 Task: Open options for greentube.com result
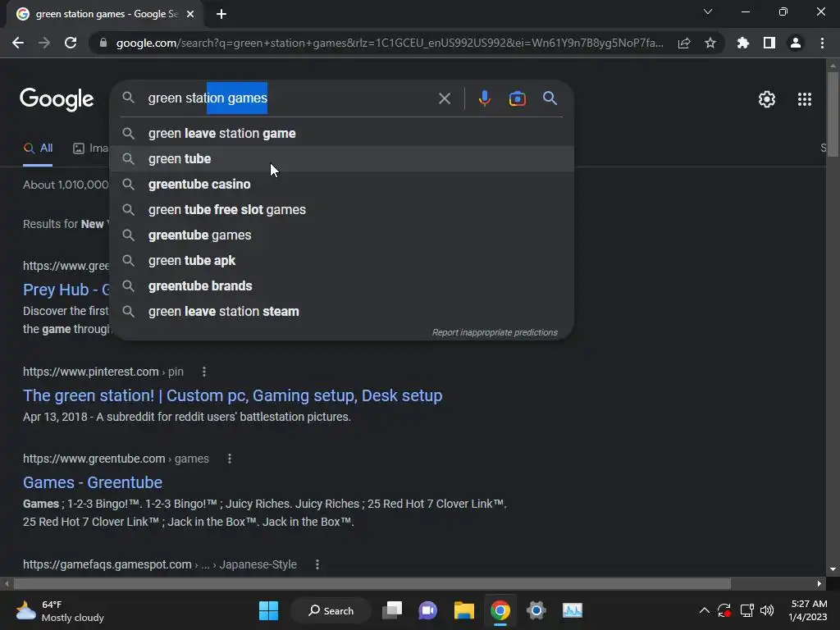[230, 459]
